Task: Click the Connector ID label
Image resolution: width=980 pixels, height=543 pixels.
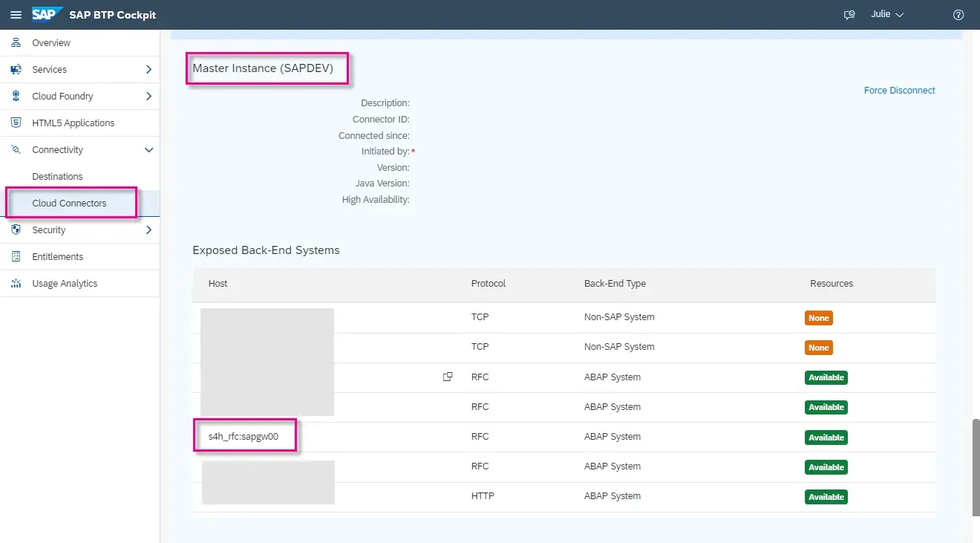Action: tap(381, 120)
